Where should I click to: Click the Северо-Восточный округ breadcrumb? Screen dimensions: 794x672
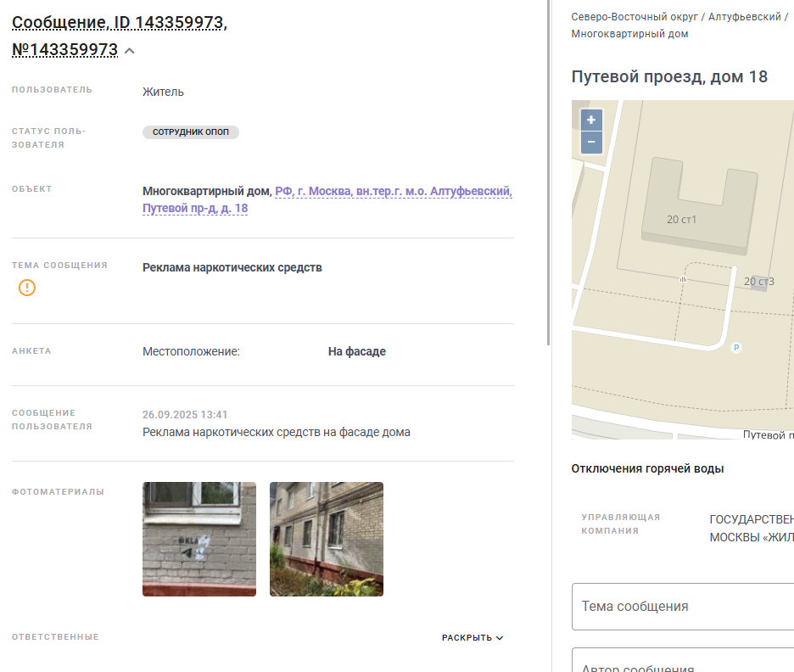(x=634, y=17)
